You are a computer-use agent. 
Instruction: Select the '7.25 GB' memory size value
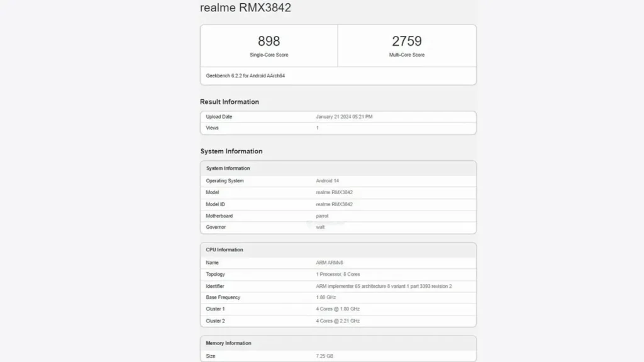[x=325, y=356]
